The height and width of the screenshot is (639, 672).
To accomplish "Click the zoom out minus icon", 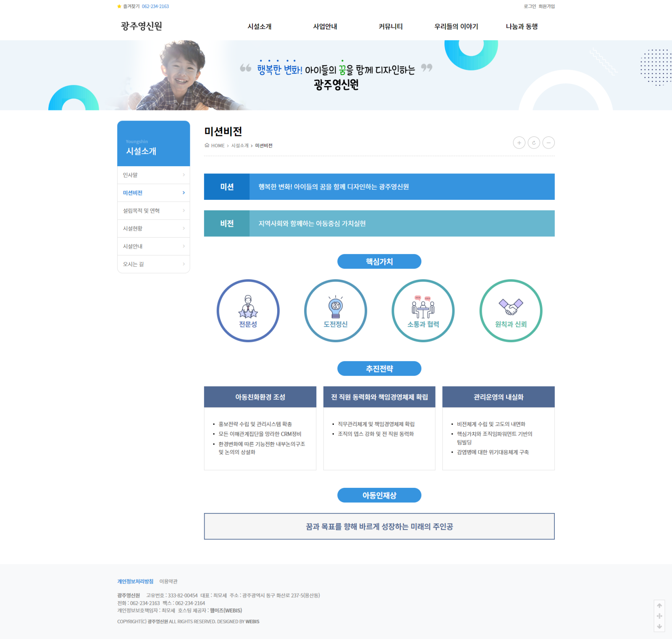I will [x=549, y=143].
